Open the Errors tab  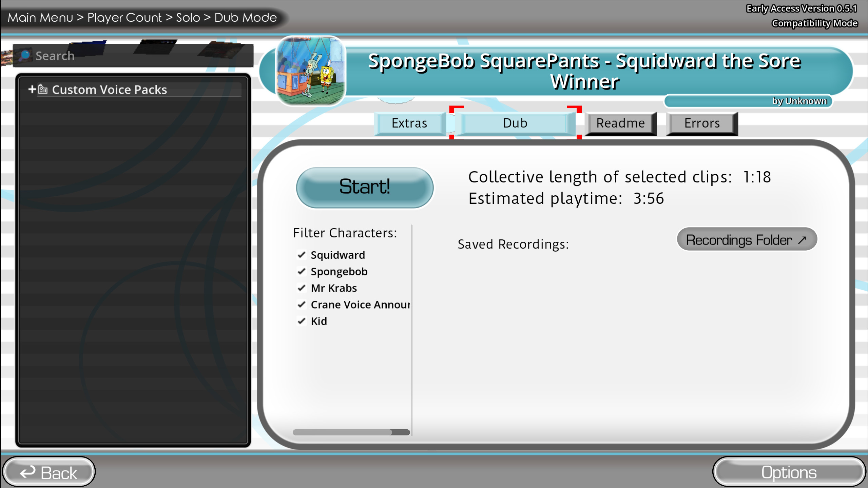coord(702,123)
